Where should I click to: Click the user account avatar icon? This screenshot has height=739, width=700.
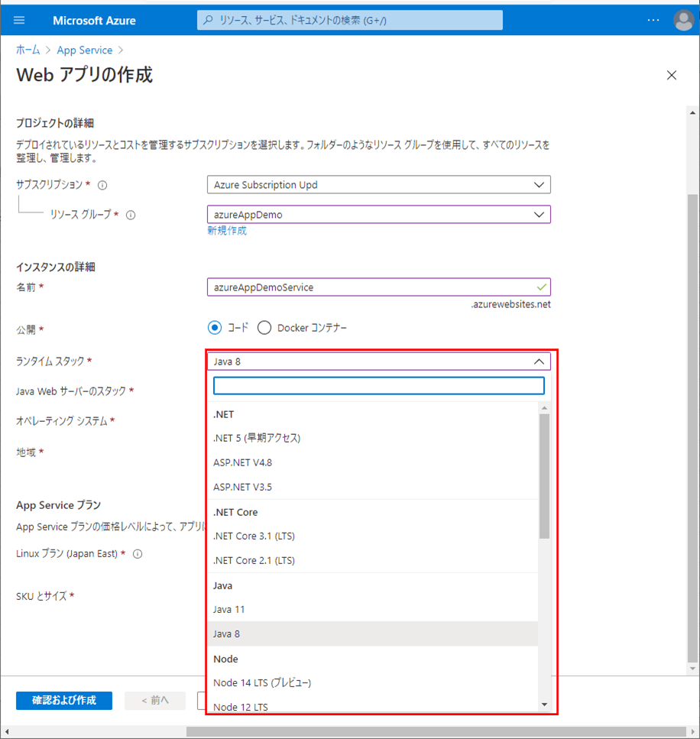[x=683, y=21]
